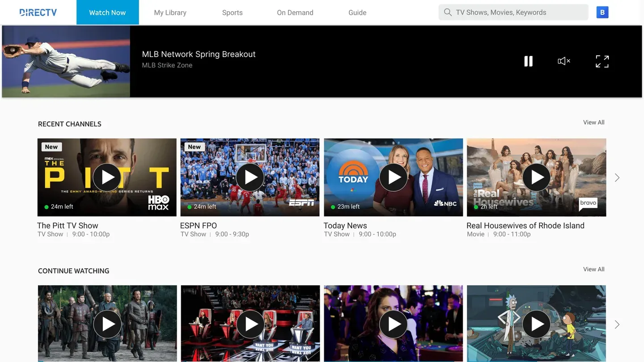This screenshot has width=644, height=362.
Task: Play the casino scene show in Continue Watching
Action: click(394, 324)
